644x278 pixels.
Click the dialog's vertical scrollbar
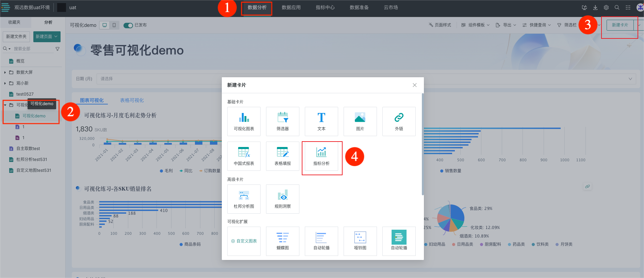click(x=423, y=144)
